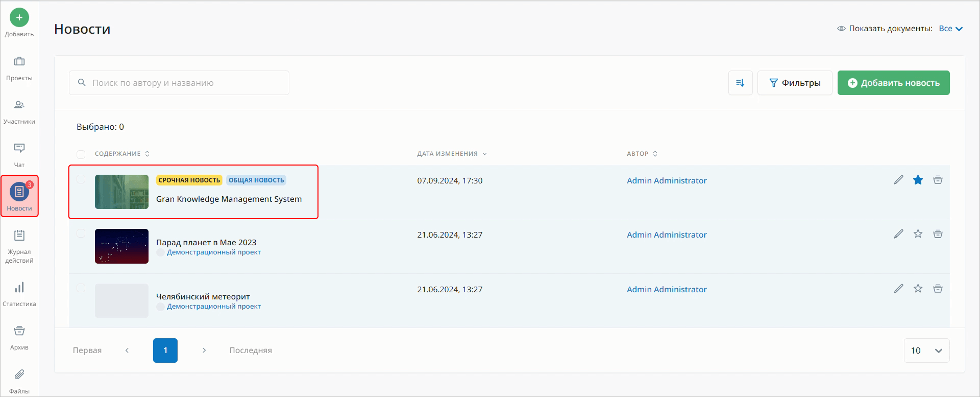The image size is (980, 397).
Task: Click the eye icon near Показать документы
Action: tap(841, 29)
